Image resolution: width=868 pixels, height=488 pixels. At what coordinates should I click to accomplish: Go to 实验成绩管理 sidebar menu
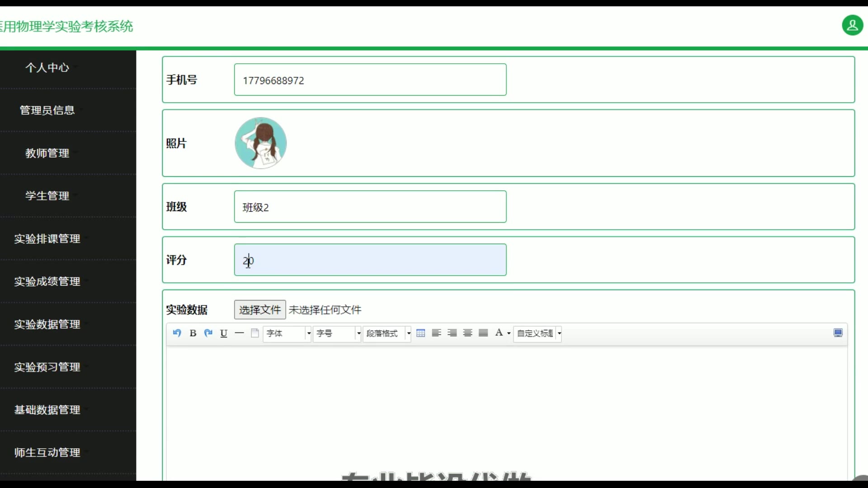click(x=47, y=282)
